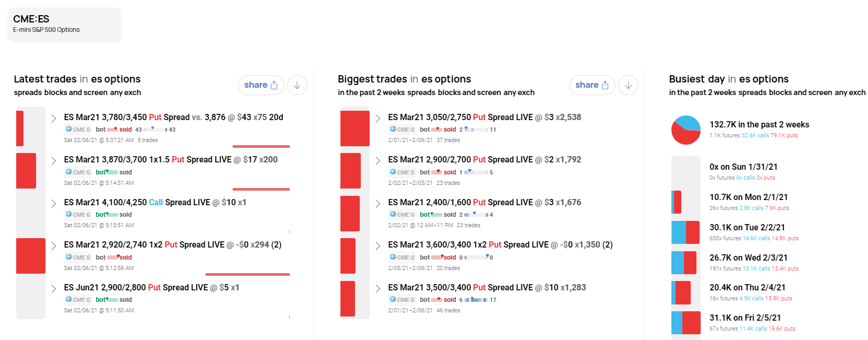Click the Fri 2/5/21 volume bar
Screen dimensions: 868x340
point(686,323)
